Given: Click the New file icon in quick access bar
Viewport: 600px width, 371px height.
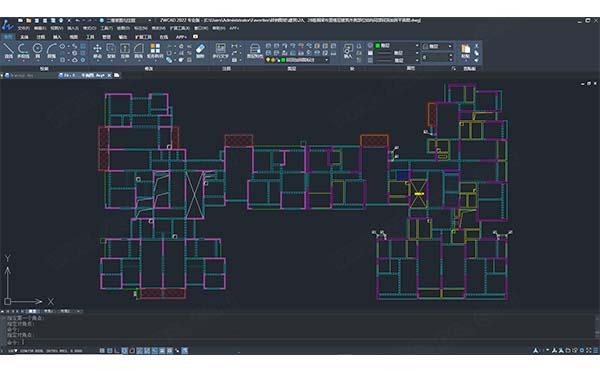Looking at the screenshot, I should tap(20, 20).
